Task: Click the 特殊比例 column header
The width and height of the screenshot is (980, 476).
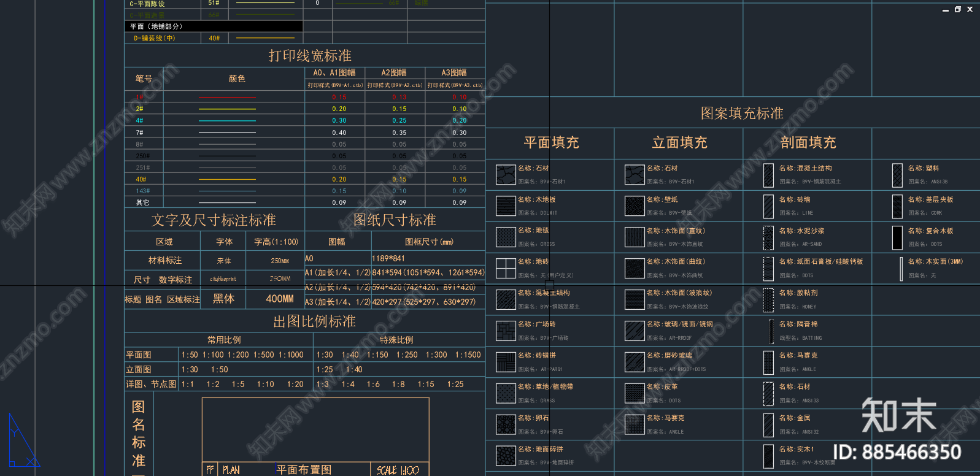Action: (x=396, y=340)
